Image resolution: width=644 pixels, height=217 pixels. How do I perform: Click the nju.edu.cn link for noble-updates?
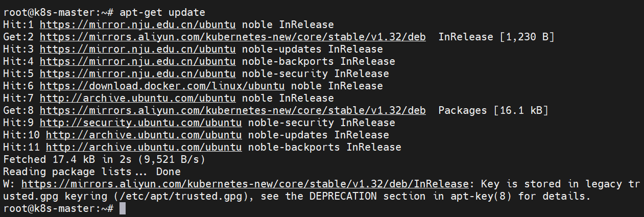tap(137, 49)
